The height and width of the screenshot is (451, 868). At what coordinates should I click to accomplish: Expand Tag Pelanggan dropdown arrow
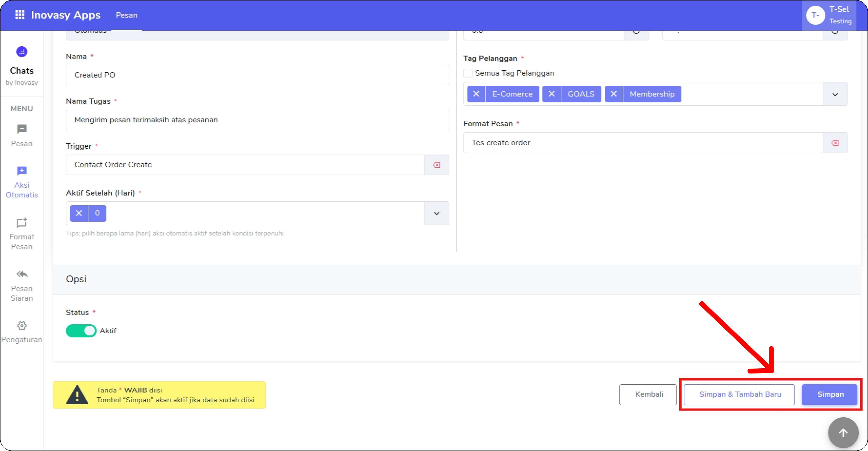835,94
